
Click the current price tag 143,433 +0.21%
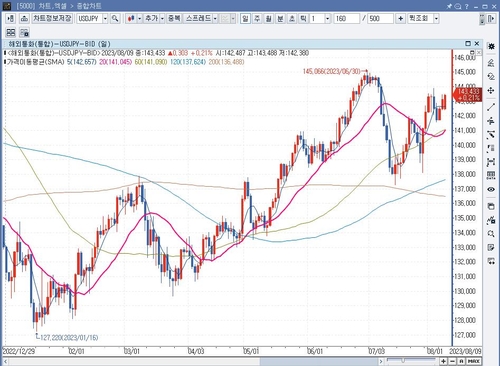(468, 94)
